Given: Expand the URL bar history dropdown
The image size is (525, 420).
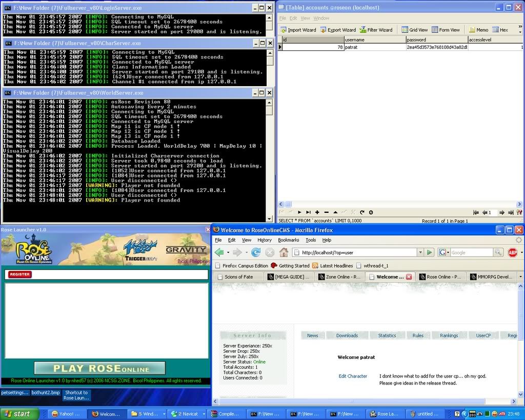Looking at the screenshot, I should tap(420, 252).
